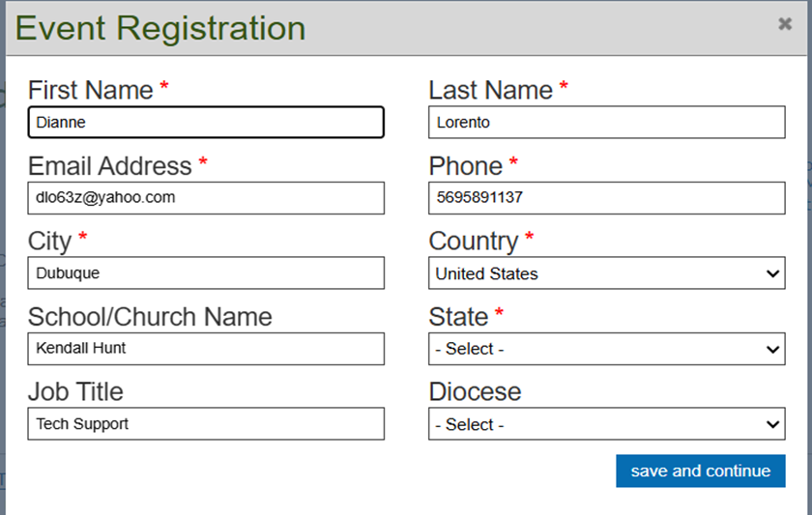Select the City field showing Dubuque
Viewport: 812px width, 515px height.
(x=206, y=273)
